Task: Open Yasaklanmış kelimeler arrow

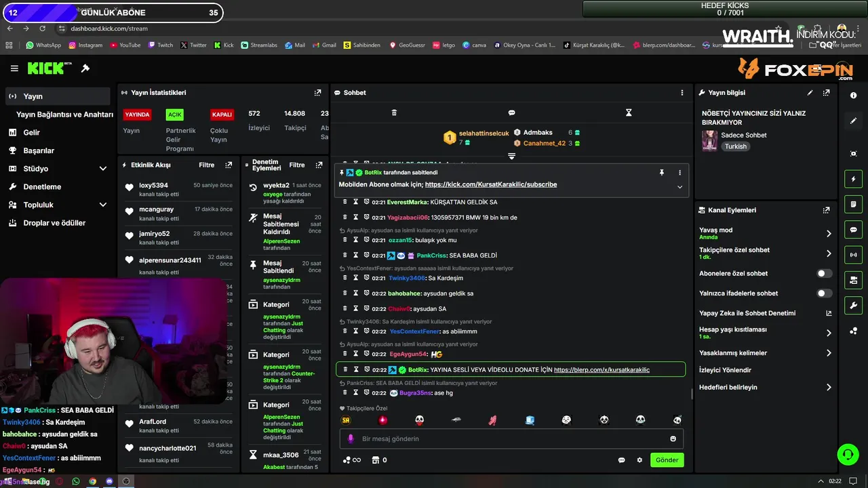Action: (x=829, y=353)
